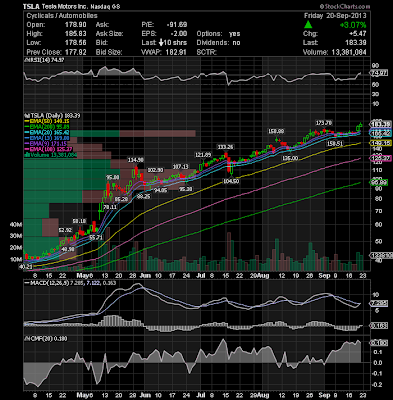
Task: Click the Last value 183.39 in header
Action: click(356, 43)
